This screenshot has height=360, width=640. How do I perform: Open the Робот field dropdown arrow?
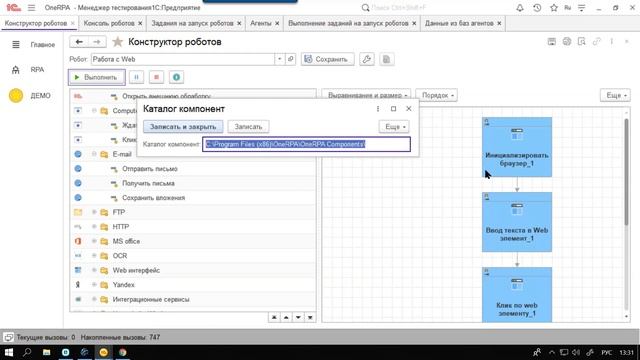point(280,59)
